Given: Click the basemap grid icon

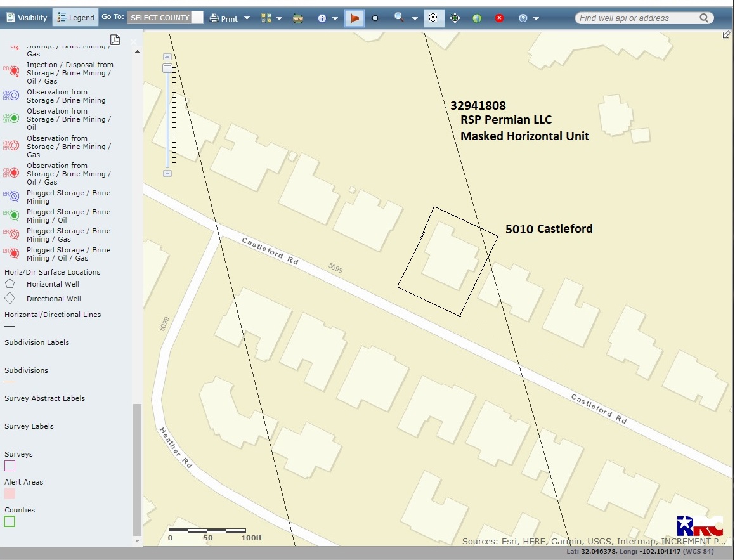Looking at the screenshot, I should tap(266, 18).
